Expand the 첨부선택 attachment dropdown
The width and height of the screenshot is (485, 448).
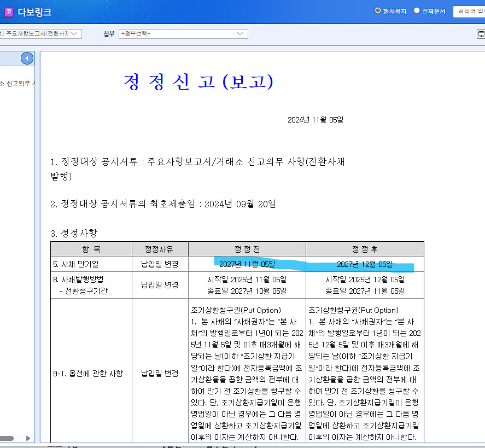(183, 34)
